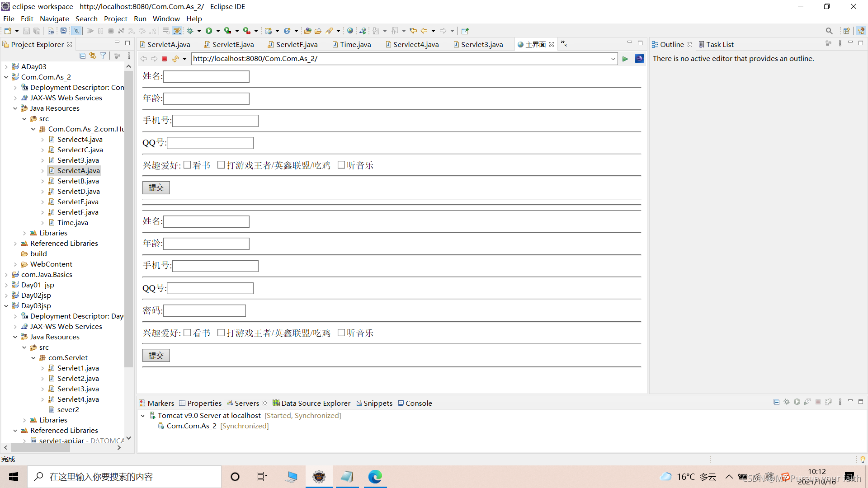The image size is (868, 488).
Task: Toggle Link with Editor in Project Explorer
Action: pyautogui.click(x=93, y=56)
